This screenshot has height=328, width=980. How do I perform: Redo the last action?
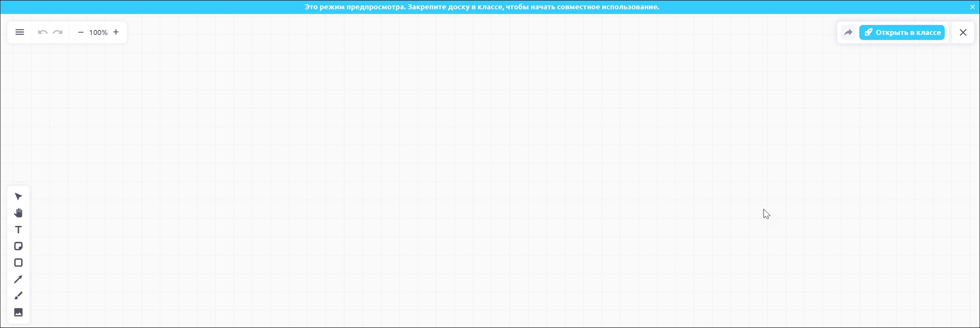click(x=58, y=33)
